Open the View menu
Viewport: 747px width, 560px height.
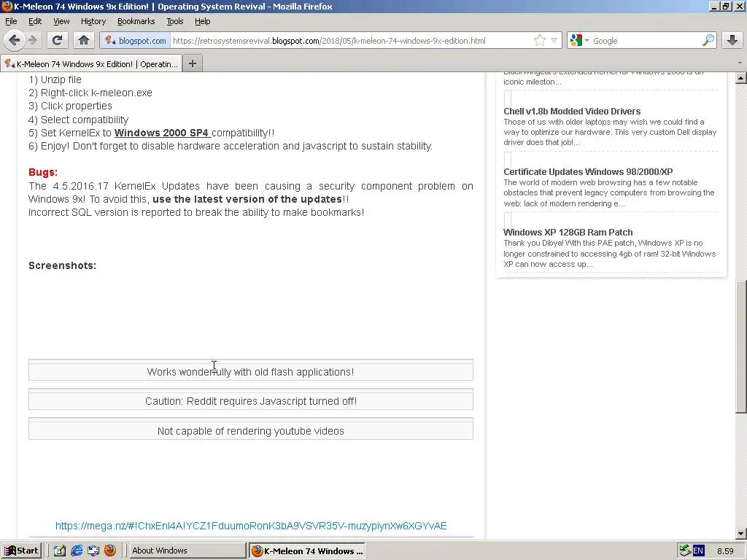(61, 21)
